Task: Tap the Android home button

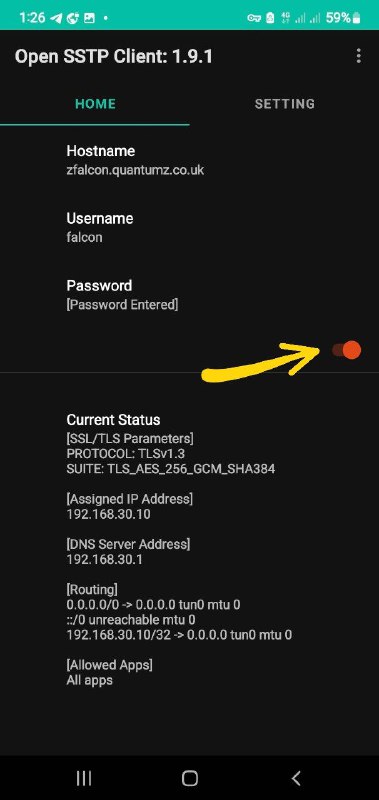Action: [190, 778]
